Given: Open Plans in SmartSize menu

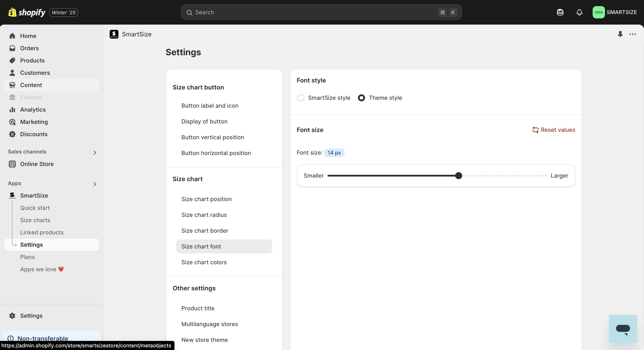Looking at the screenshot, I should 27,257.
